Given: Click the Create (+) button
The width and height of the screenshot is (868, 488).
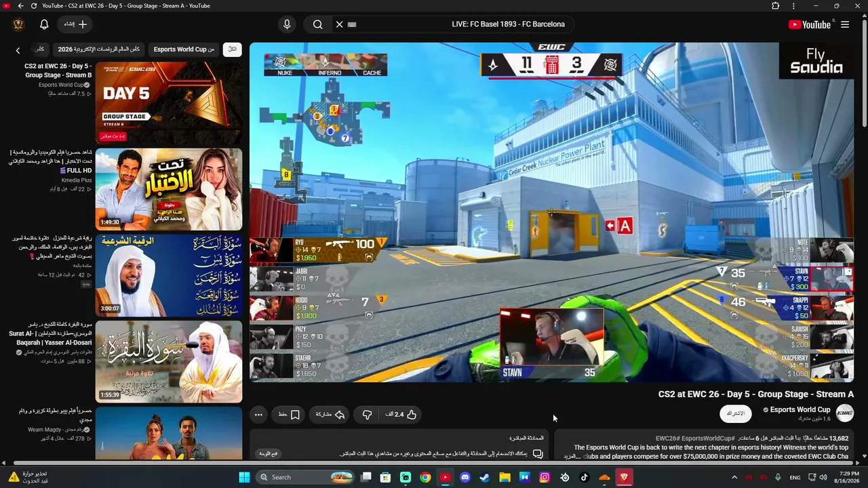Looking at the screenshot, I should pos(76,24).
